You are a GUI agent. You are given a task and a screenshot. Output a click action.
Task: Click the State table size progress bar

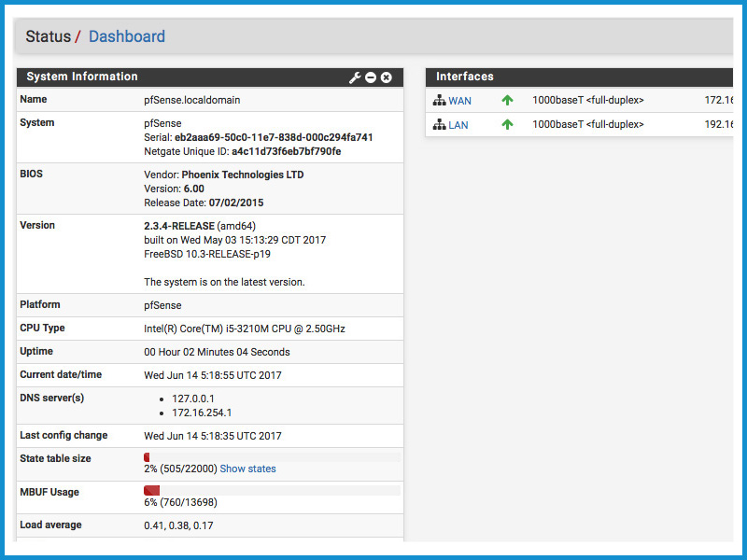272,457
